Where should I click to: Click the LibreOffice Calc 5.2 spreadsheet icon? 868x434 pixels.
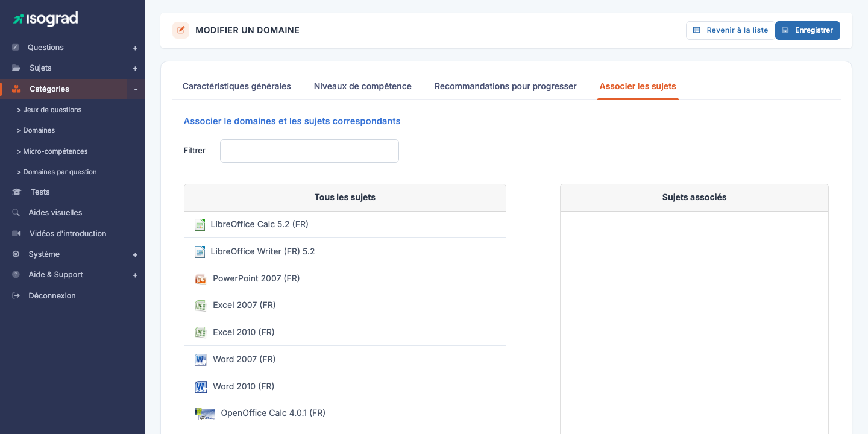tap(200, 225)
